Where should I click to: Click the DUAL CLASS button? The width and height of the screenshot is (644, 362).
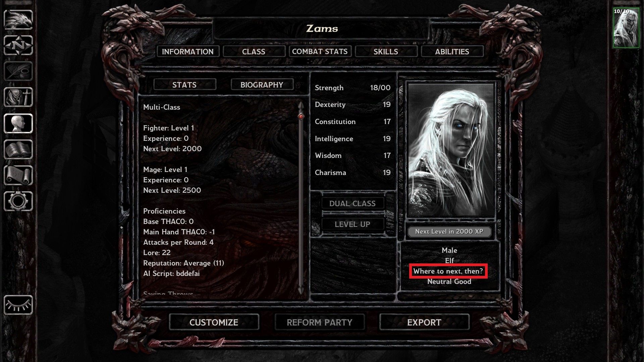tap(352, 203)
